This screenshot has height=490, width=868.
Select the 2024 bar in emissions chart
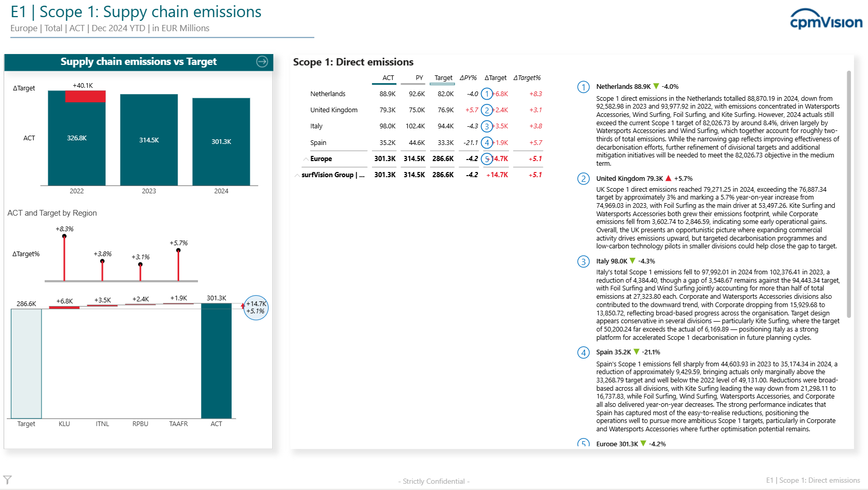(x=221, y=141)
